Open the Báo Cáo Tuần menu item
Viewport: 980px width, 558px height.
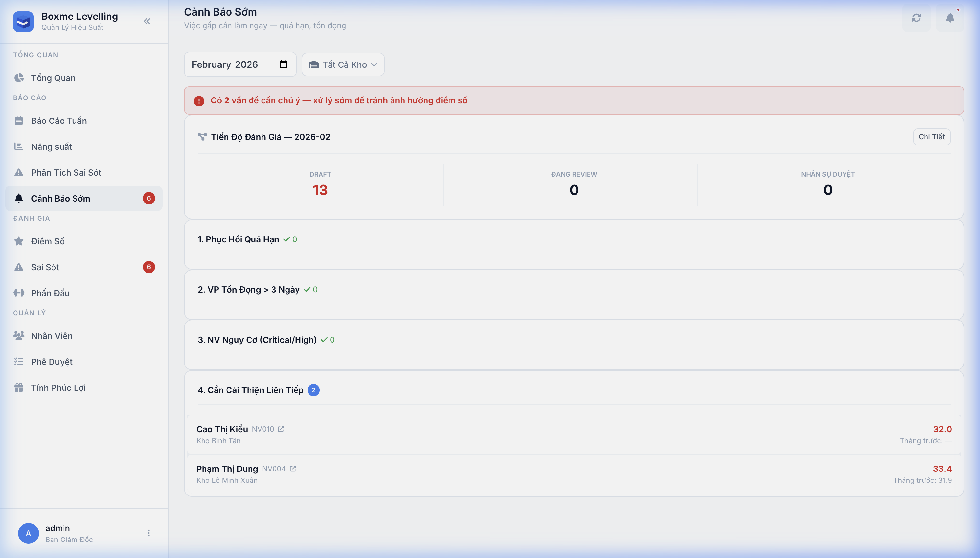click(59, 121)
